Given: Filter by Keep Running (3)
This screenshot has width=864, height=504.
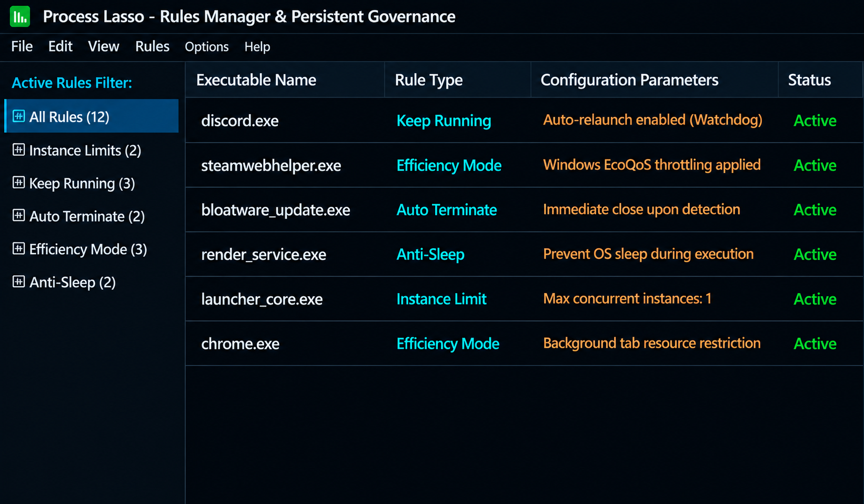Looking at the screenshot, I should click(x=82, y=184).
